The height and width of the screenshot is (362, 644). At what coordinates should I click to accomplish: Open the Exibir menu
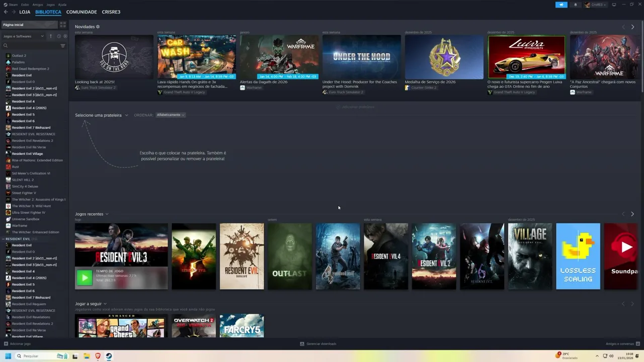pos(25,5)
